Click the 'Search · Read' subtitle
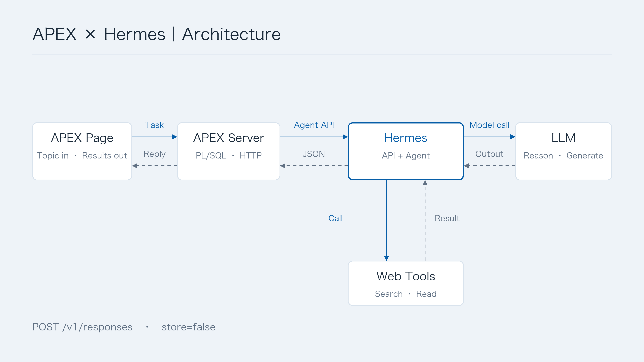Image resolution: width=644 pixels, height=362 pixels. (x=406, y=294)
